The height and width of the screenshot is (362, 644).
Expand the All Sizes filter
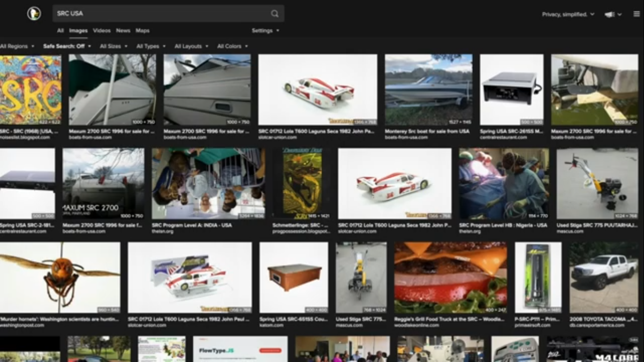113,46
